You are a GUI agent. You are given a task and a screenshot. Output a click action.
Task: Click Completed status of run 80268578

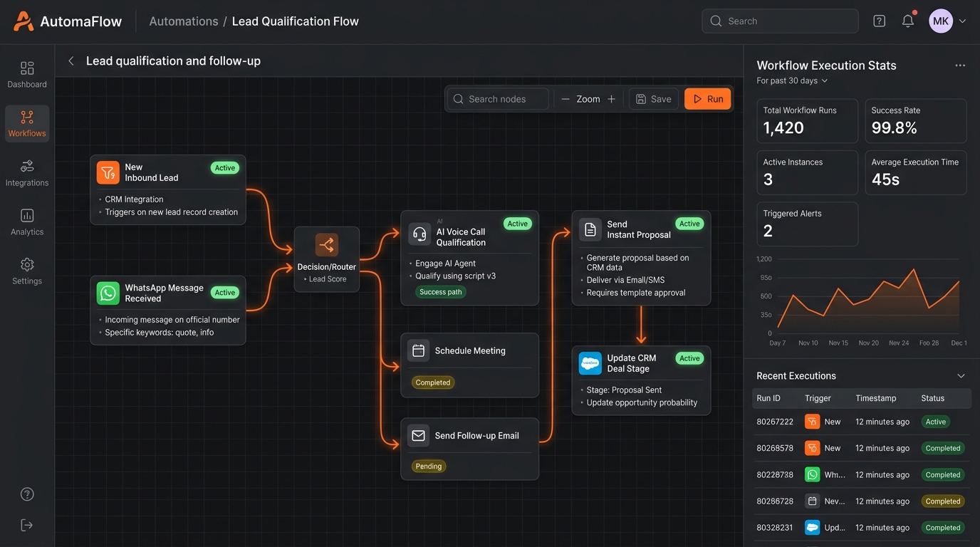pos(943,449)
